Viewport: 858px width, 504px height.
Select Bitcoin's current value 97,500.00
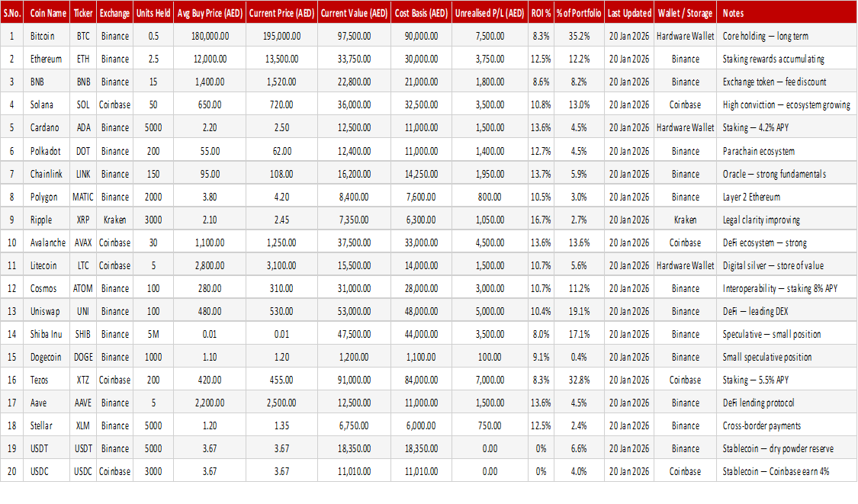[x=354, y=36]
